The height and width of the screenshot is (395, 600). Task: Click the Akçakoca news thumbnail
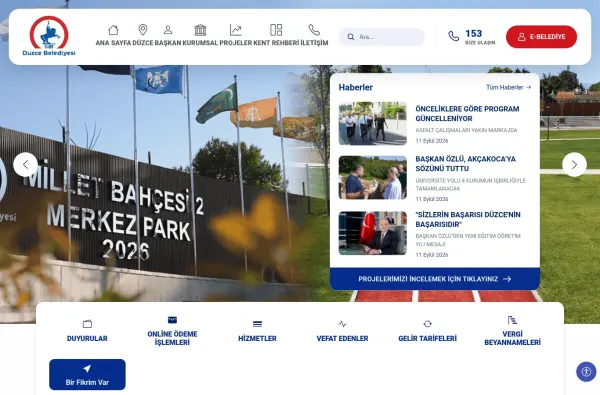pos(372,178)
